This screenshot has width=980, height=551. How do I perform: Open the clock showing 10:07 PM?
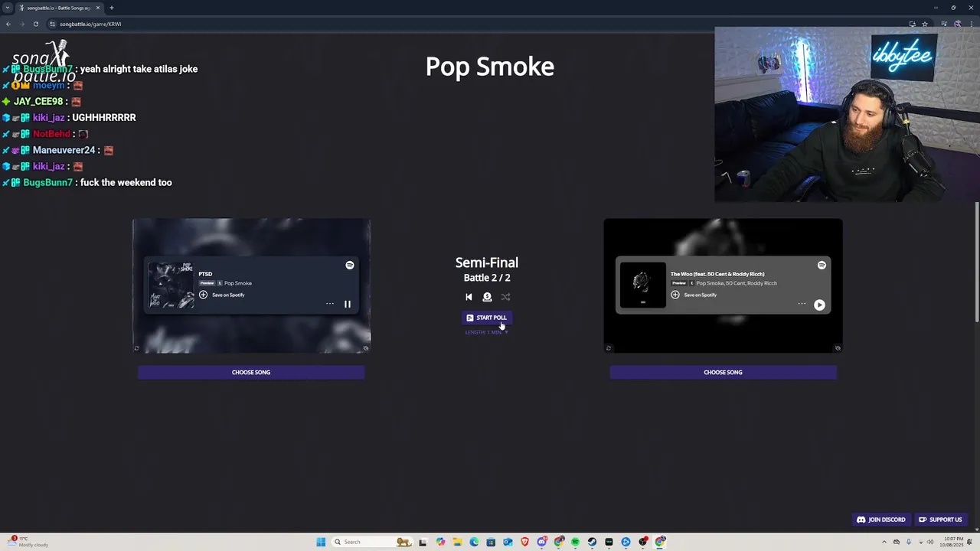click(953, 542)
